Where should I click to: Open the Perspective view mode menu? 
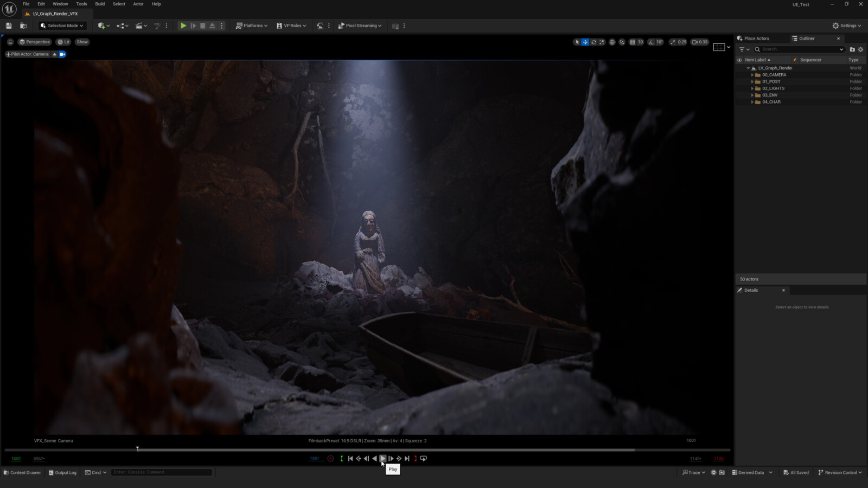point(35,42)
